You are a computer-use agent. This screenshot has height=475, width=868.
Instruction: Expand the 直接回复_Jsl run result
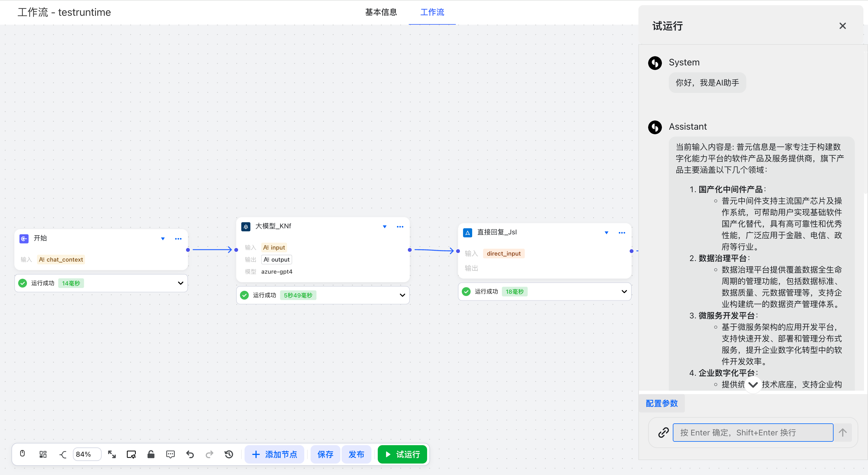(624, 291)
